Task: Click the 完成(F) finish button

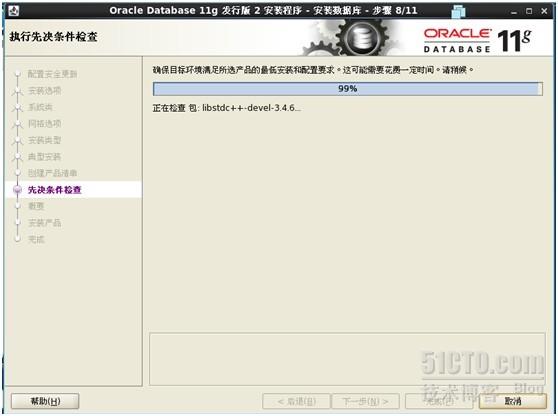Action: [439, 401]
